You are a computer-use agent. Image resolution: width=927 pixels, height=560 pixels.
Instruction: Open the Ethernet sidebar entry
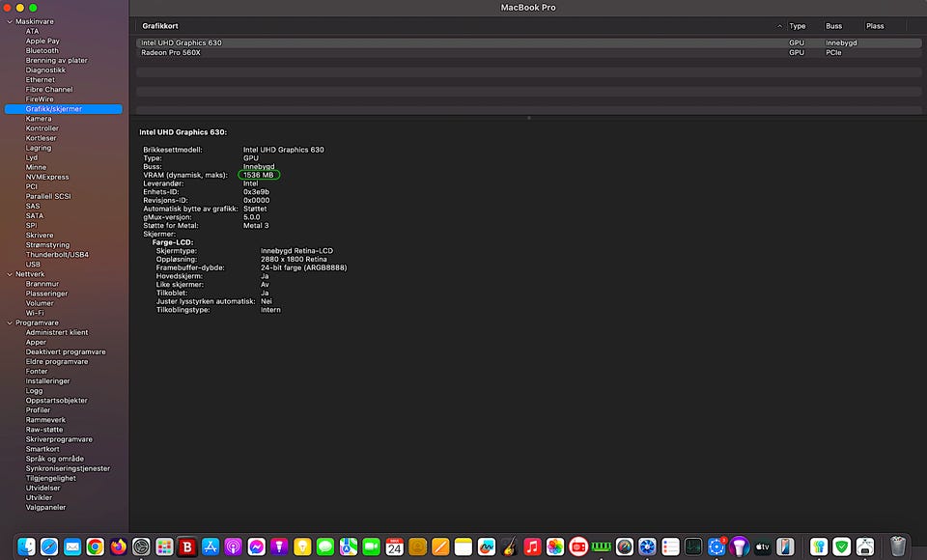pyautogui.click(x=41, y=80)
